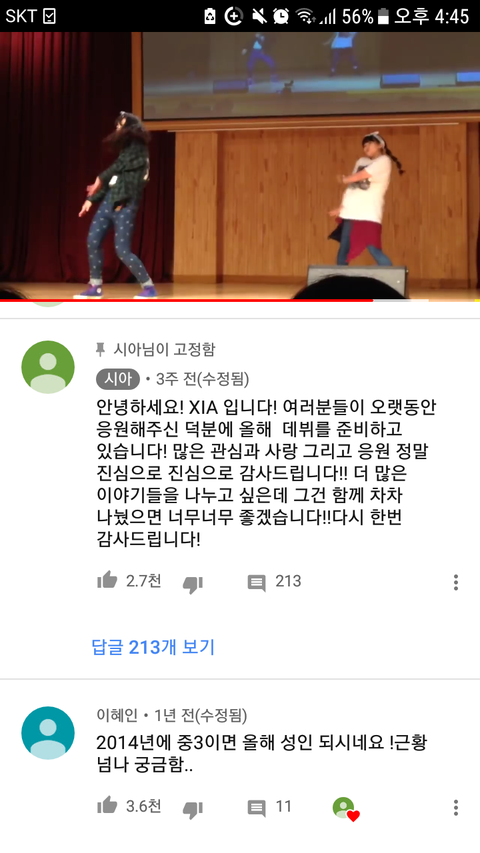Like 이혜인's comment with 3.6천 likes
Screen dimensions: 480x853
(x=107, y=805)
